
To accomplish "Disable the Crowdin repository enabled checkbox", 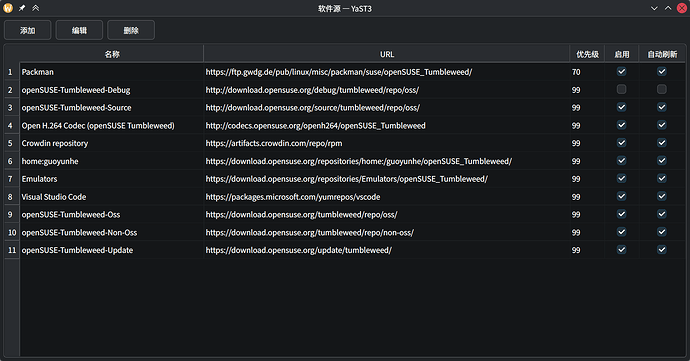I will pyautogui.click(x=621, y=143).
